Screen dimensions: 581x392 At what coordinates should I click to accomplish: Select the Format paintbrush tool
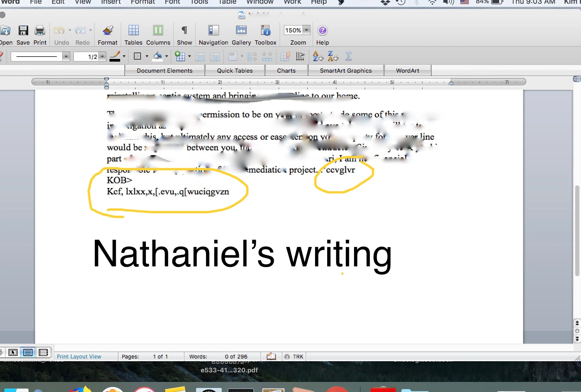point(108,31)
